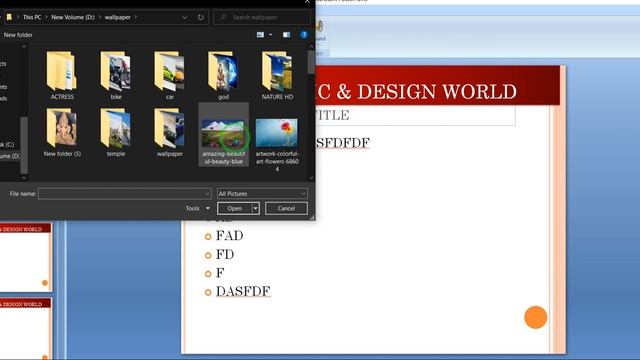This screenshot has height=360, width=640.
Task: Click the DASFDF bullet text on slide
Action: pos(243,291)
